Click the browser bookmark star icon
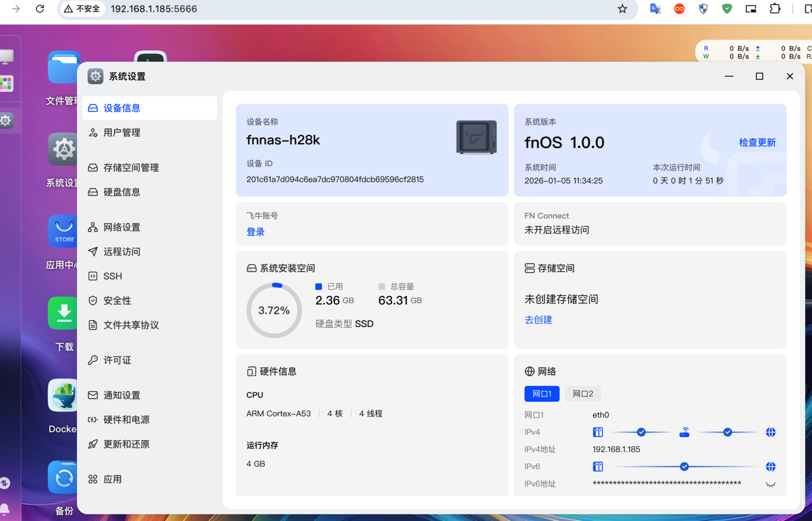812x521 pixels. (x=622, y=9)
